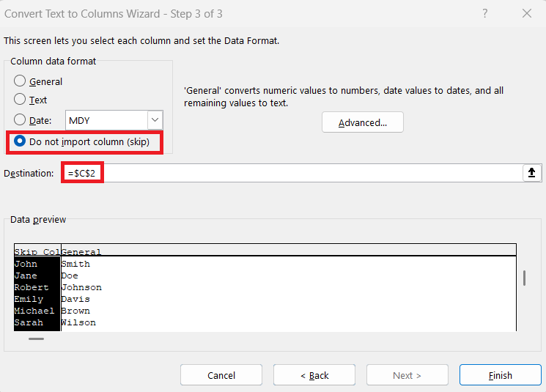Viewport: 546px width, 392px height.
Task: Click in the Destination field containing =$C$2
Action: 292,173
